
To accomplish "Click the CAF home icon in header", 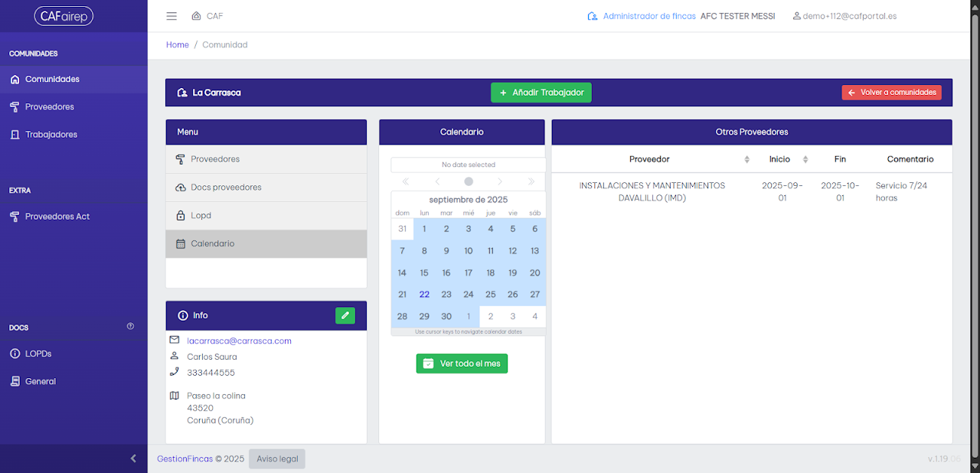I will 197,16.
